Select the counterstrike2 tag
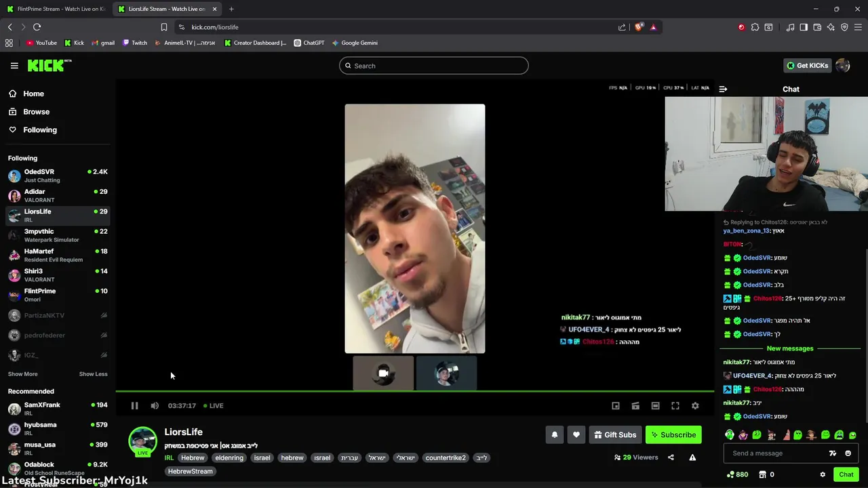The width and height of the screenshot is (868, 488). tap(446, 457)
